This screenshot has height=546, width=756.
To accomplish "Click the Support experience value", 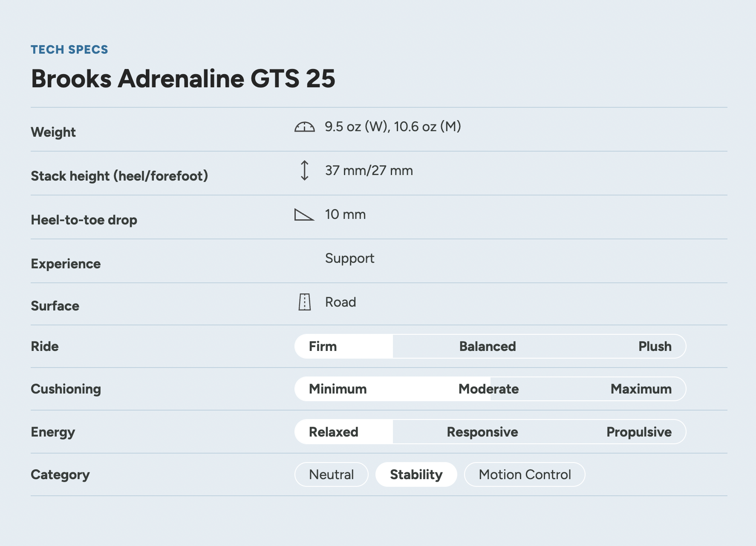I will coord(349,258).
